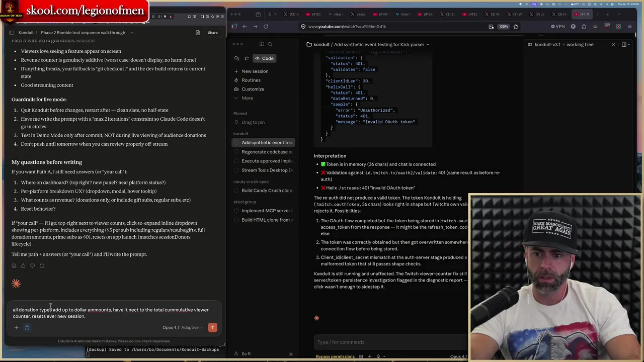Open the tasks list tab icon

coord(247,58)
